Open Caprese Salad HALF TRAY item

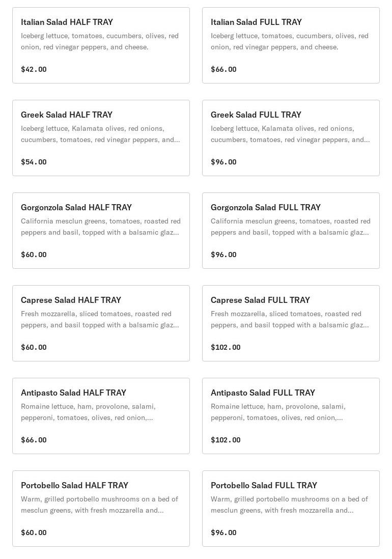point(101,323)
